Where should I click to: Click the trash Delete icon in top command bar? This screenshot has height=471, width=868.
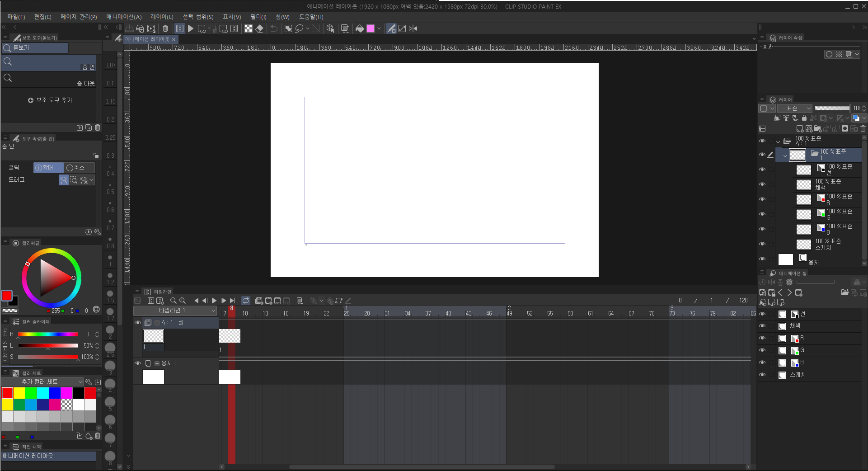[165, 28]
